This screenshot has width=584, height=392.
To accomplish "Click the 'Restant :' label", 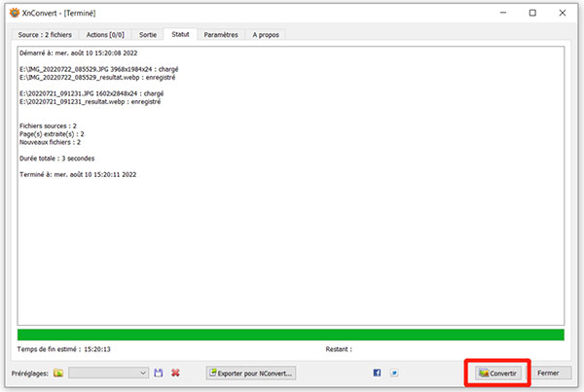I will [x=339, y=349].
